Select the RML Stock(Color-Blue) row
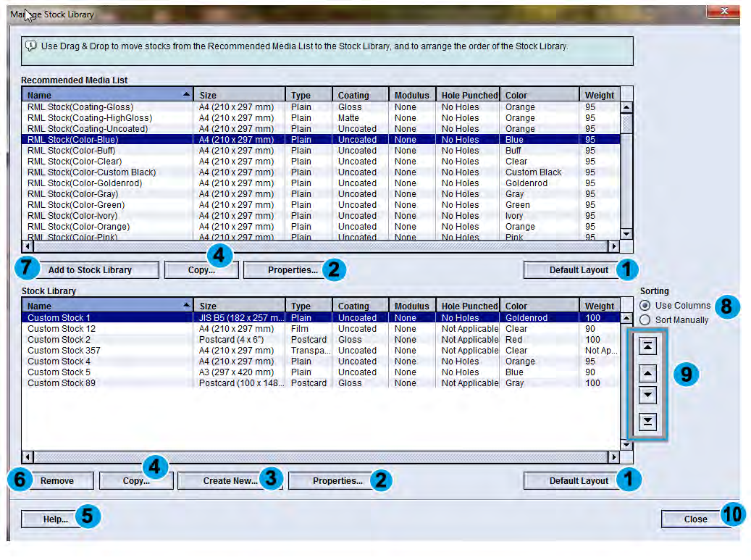Image resolution: width=751 pixels, height=560 pixels. tap(321, 140)
